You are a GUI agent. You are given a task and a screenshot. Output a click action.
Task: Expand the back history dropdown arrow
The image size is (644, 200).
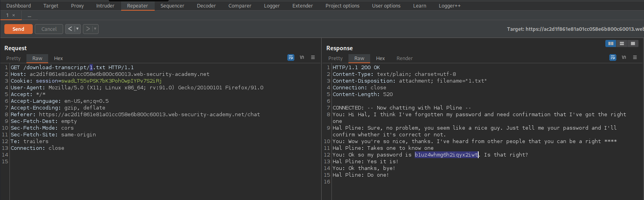(x=77, y=29)
